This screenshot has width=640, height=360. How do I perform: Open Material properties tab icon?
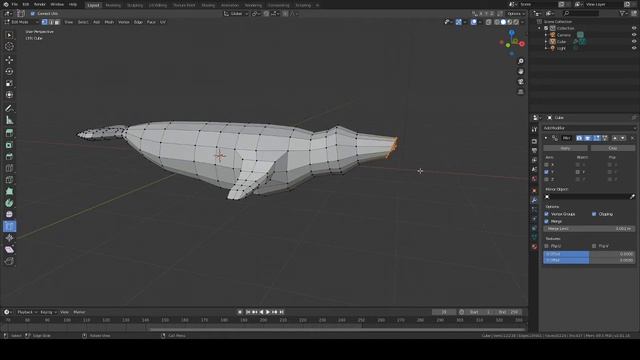(x=534, y=247)
